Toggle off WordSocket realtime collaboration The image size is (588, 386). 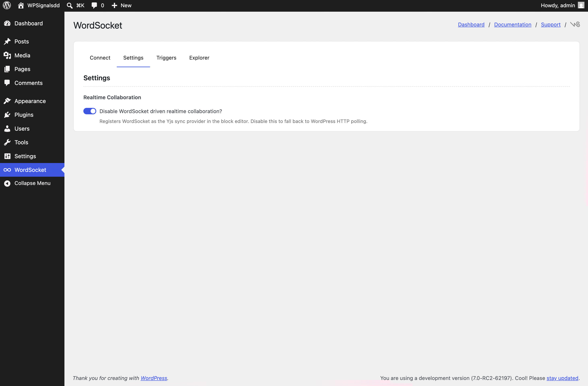click(90, 111)
